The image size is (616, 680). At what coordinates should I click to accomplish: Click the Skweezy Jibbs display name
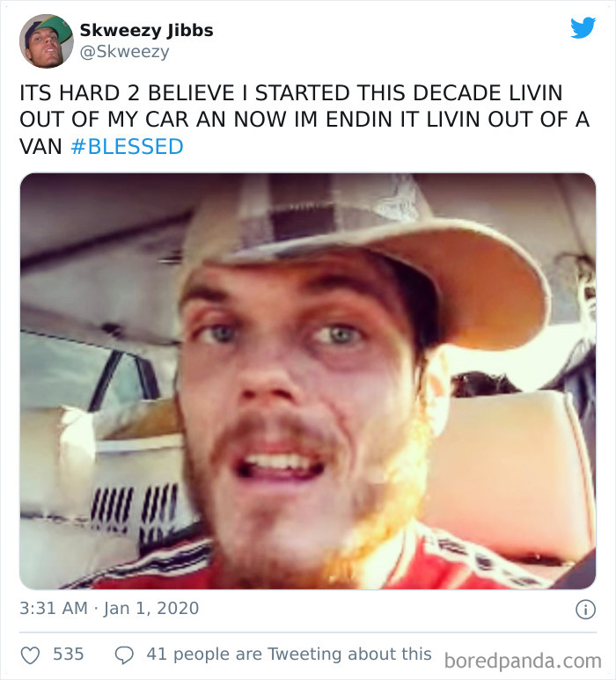tap(147, 31)
